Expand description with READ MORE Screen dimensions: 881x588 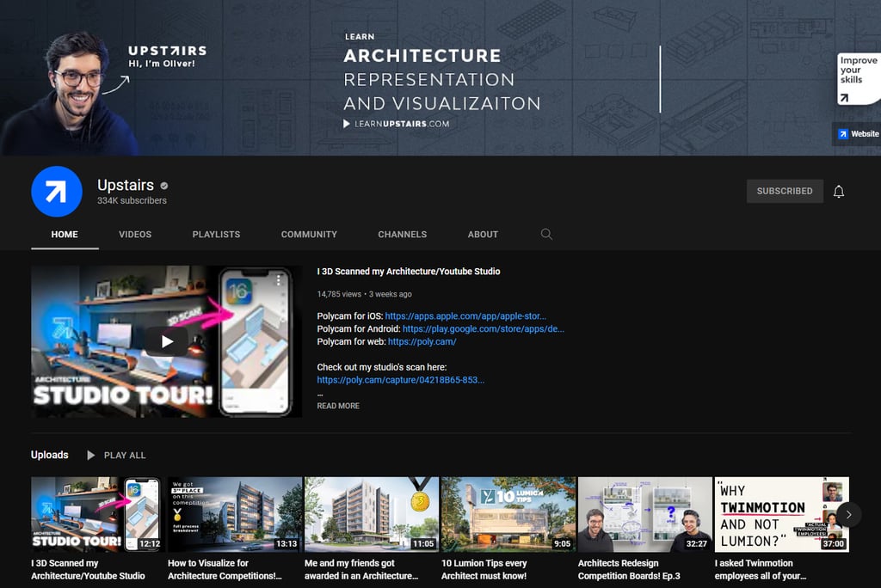point(338,406)
